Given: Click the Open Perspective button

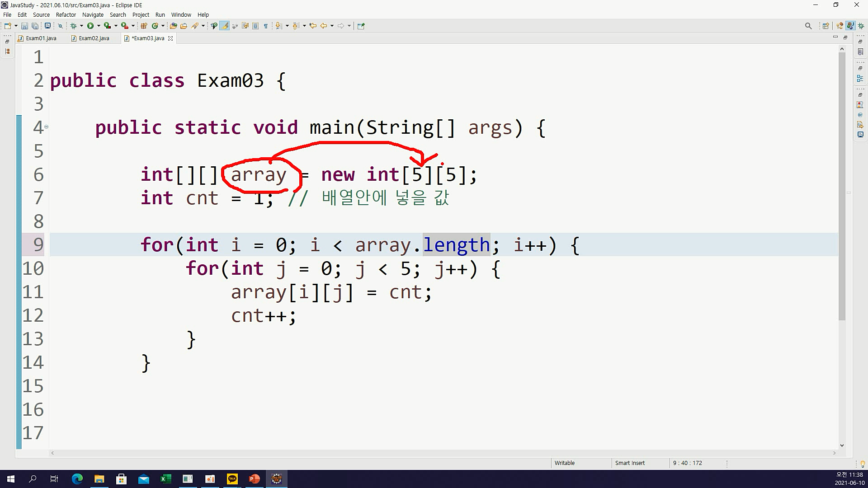Looking at the screenshot, I should point(826,26).
